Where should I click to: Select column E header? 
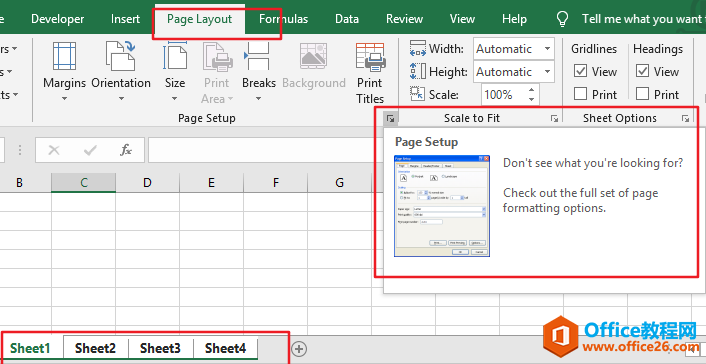pos(212,182)
